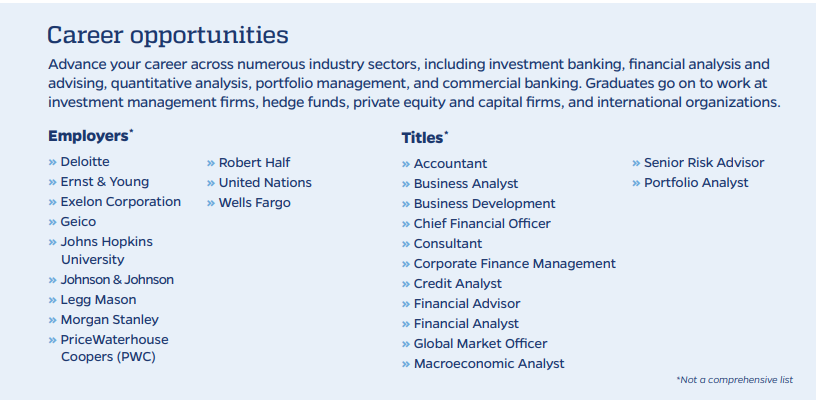
Task: Click the Not a comprehensive list footnote
Action: [734, 380]
